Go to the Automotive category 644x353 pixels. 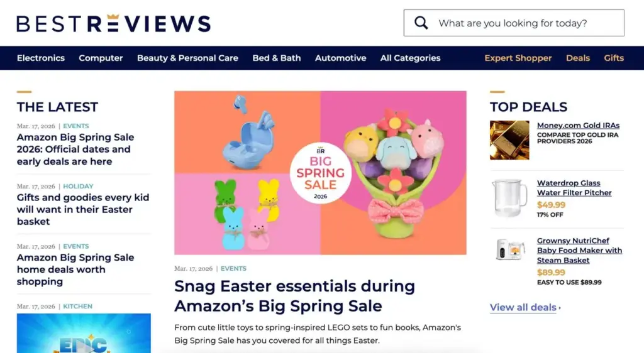340,58
